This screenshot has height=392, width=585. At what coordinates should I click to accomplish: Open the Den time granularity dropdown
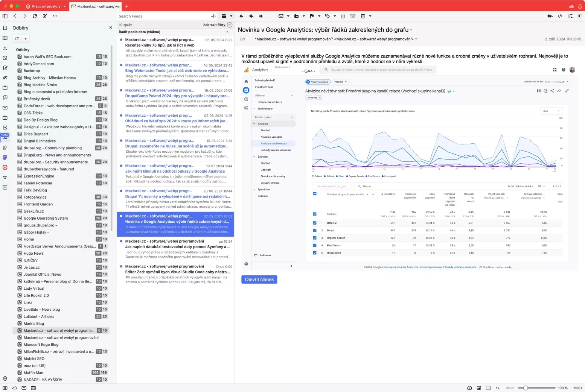[x=551, y=111]
